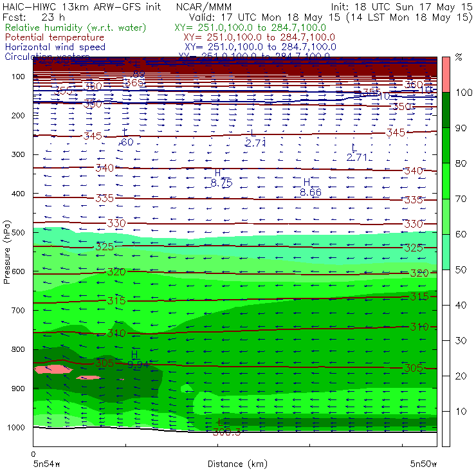This screenshot has height=476, width=476.
Task: Click the "0" distance axis origin label
Action: pyautogui.click(x=33, y=454)
